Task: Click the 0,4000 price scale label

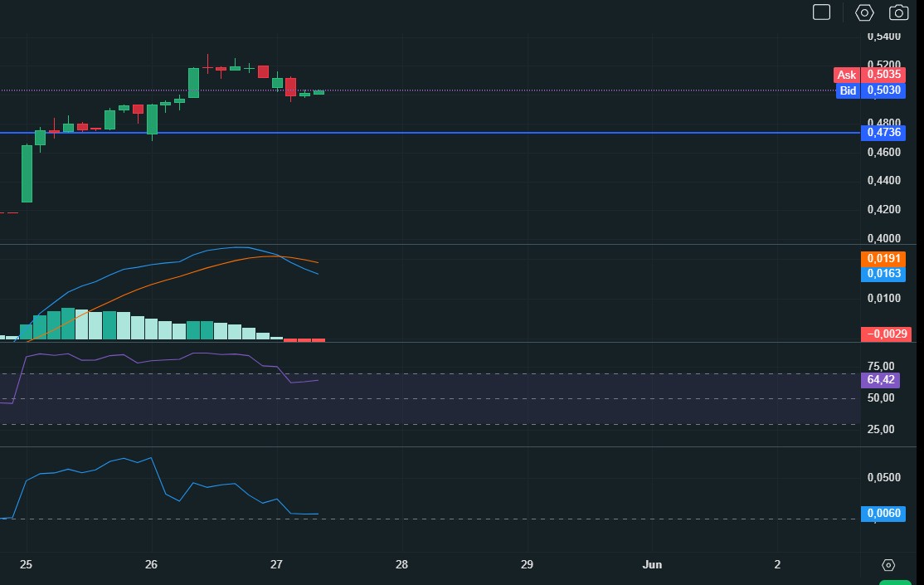Action: (x=884, y=238)
